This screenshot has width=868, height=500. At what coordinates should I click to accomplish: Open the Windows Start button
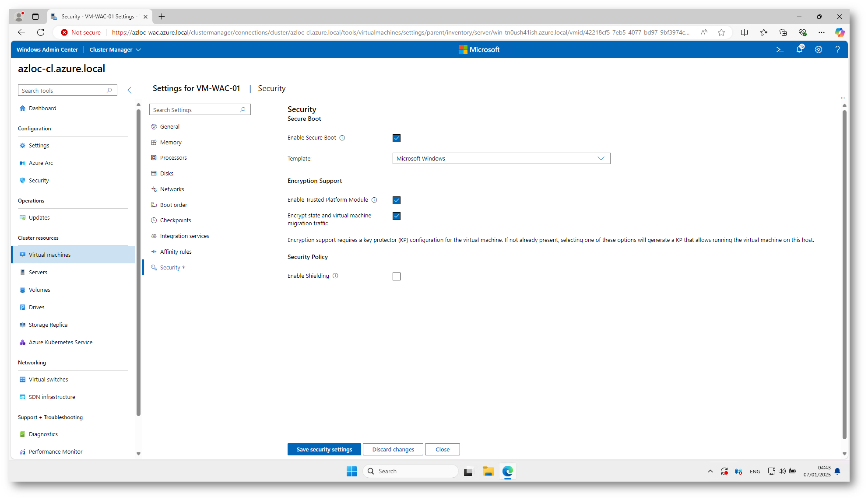pos(351,471)
